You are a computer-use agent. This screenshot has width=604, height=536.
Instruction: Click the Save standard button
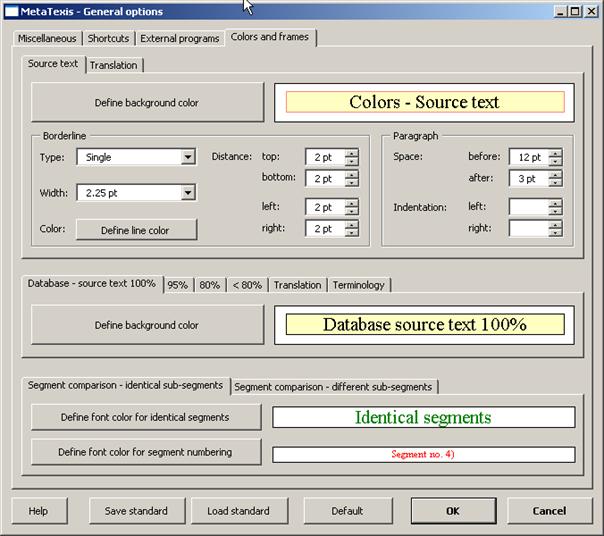tap(136, 511)
